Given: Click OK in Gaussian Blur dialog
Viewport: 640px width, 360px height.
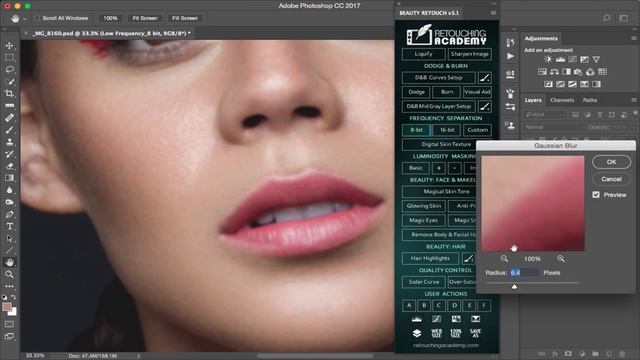Looking at the screenshot, I should click(611, 162).
